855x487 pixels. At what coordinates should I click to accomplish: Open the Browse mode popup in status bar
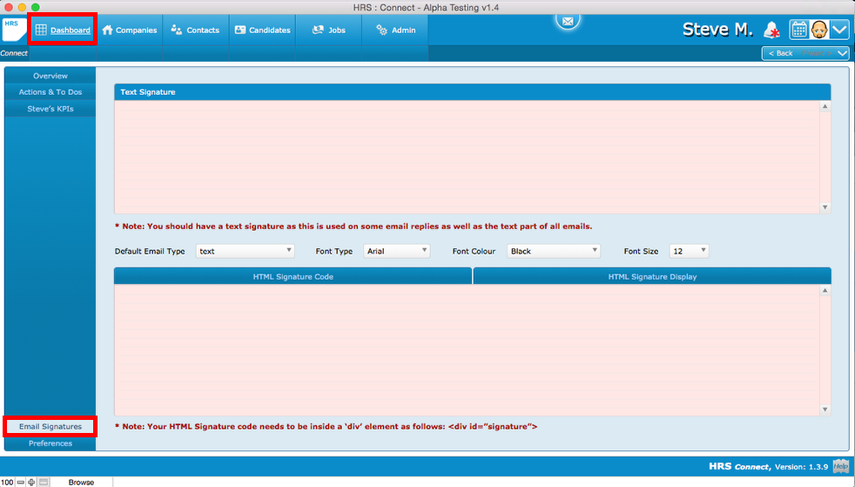[x=81, y=482]
